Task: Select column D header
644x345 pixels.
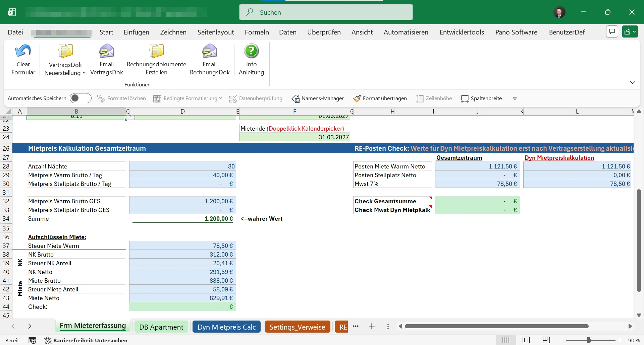Action: [x=182, y=112]
